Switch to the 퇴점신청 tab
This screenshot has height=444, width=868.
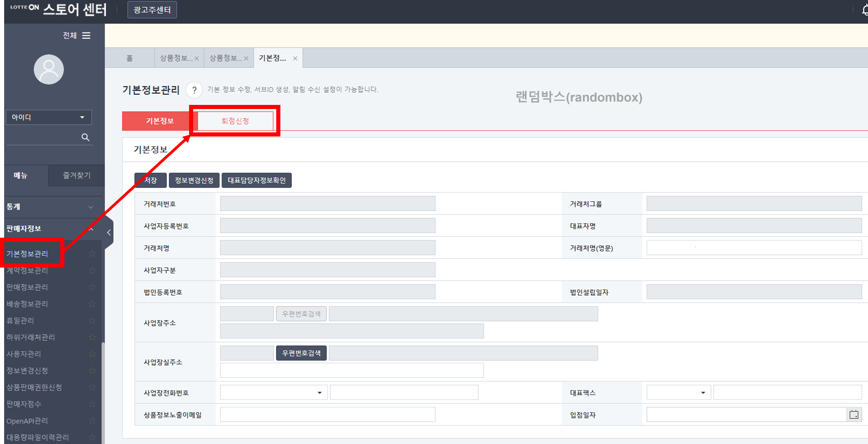pos(235,121)
